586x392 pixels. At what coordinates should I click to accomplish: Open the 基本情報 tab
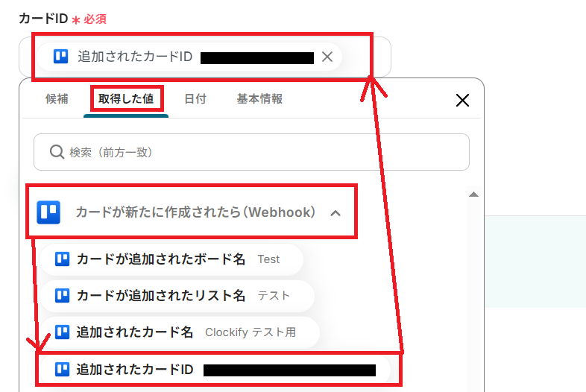pyautogui.click(x=259, y=98)
